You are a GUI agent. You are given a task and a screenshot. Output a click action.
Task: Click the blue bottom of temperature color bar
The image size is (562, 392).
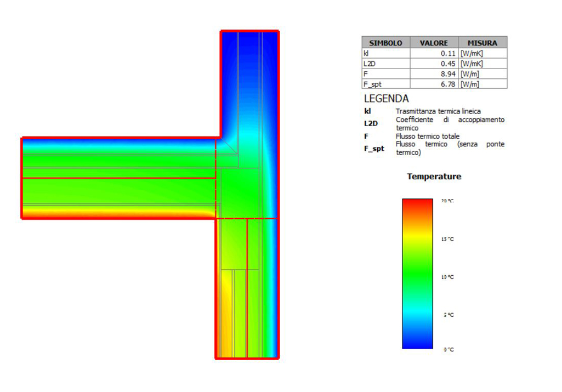[x=417, y=340]
